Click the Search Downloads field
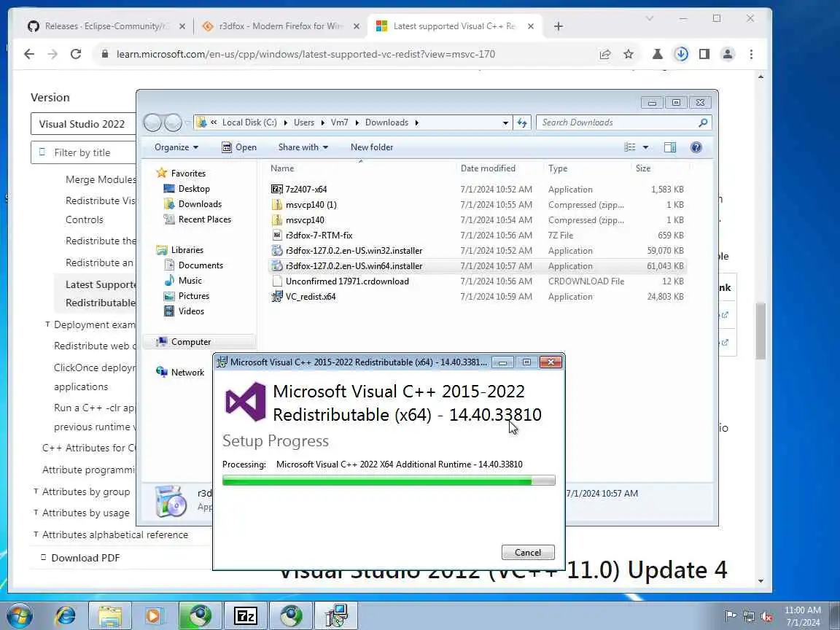Screen dimensions: 840x630 [623, 122]
